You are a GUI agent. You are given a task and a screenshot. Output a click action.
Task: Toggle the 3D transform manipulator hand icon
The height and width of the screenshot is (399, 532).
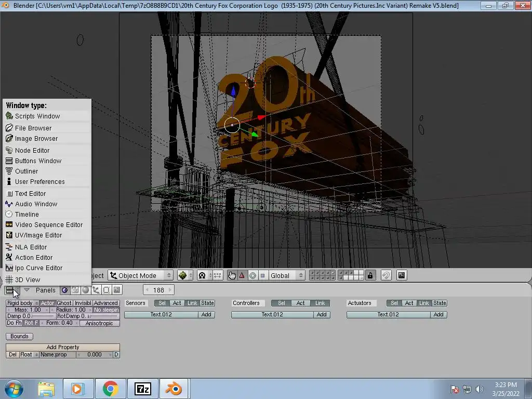(x=232, y=275)
